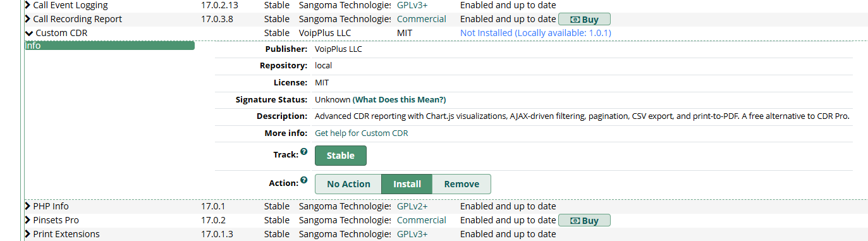Click the GPLv2+ license for PHP Info

pos(412,206)
